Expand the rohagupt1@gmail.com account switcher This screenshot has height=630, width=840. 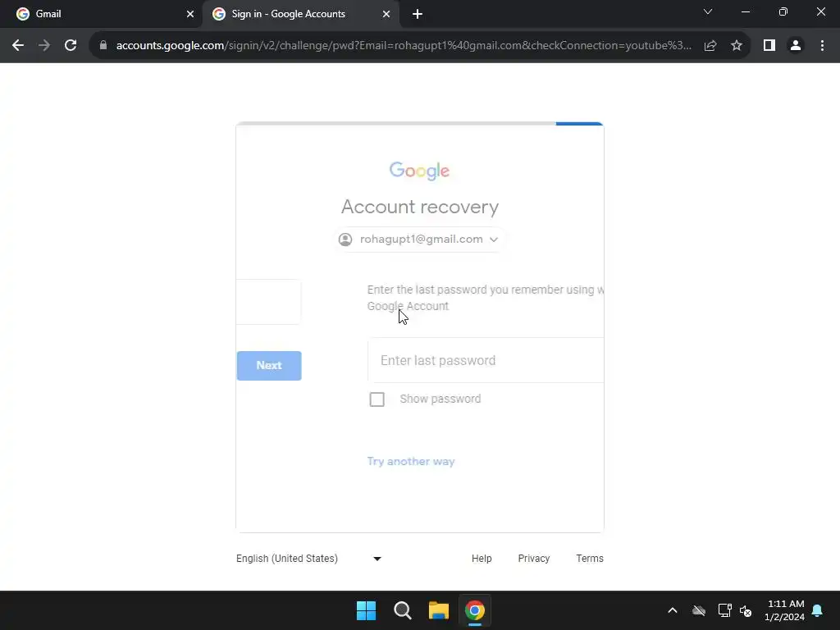click(x=419, y=240)
